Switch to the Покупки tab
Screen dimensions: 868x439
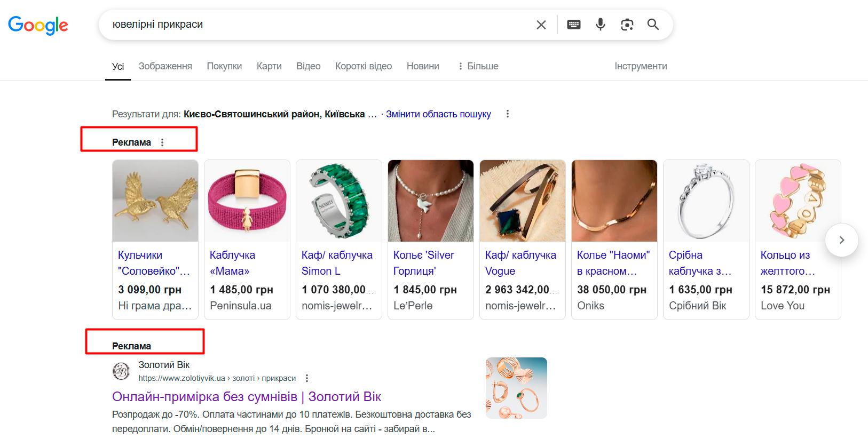[x=224, y=66]
